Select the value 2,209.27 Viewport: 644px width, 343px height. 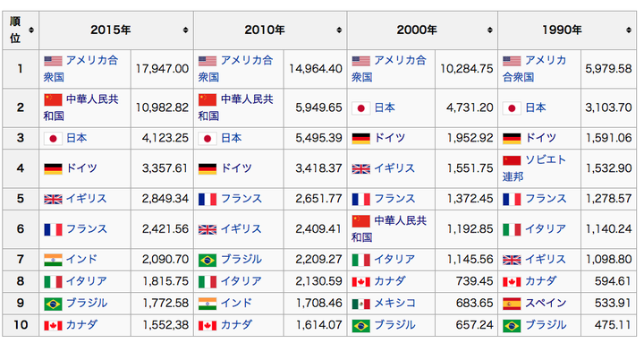tap(318, 259)
